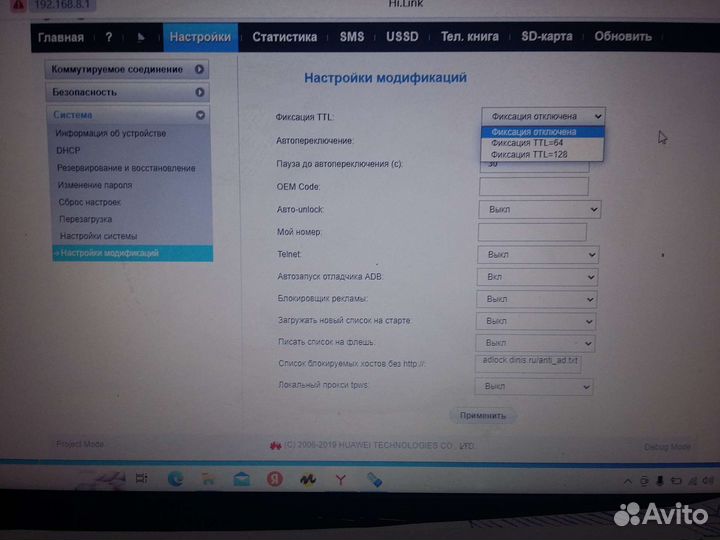Open the Локальный прокси tpws dropdown
Image resolution: width=720 pixels, height=540 pixels.
(x=534, y=387)
